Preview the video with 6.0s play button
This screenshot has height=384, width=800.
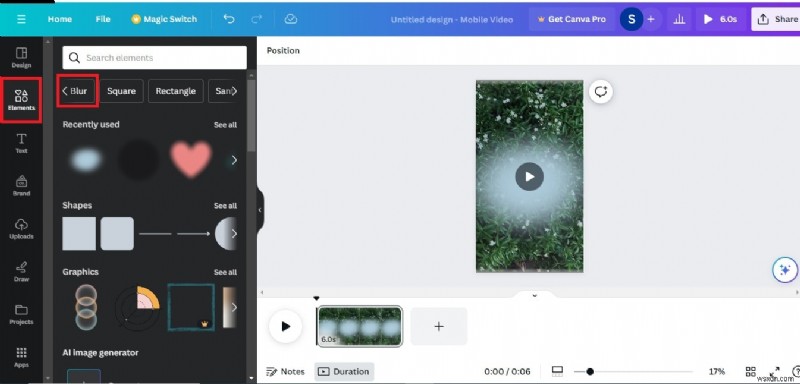point(720,19)
